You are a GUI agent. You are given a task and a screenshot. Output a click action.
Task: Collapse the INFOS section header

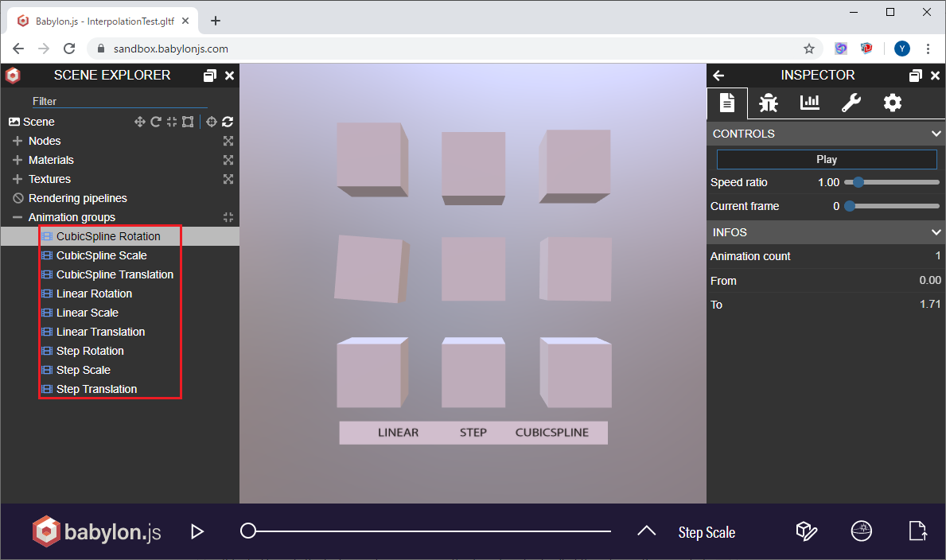coord(935,231)
